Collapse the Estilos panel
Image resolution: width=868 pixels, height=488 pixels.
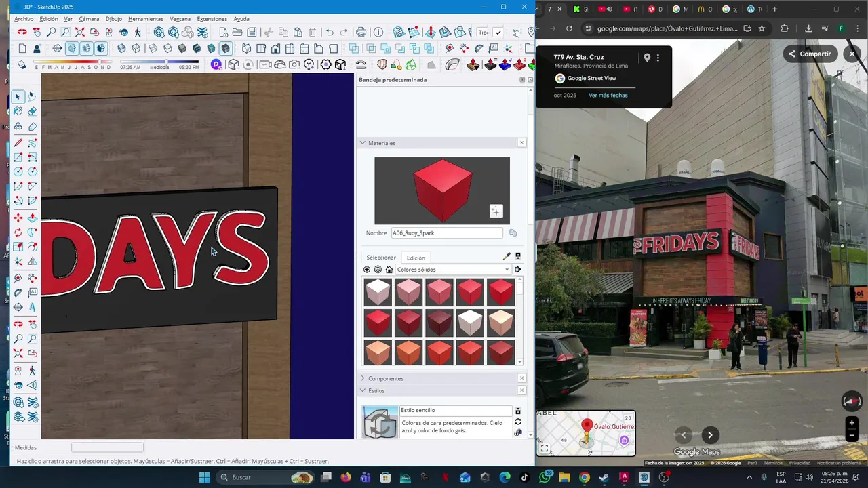tap(363, 390)
